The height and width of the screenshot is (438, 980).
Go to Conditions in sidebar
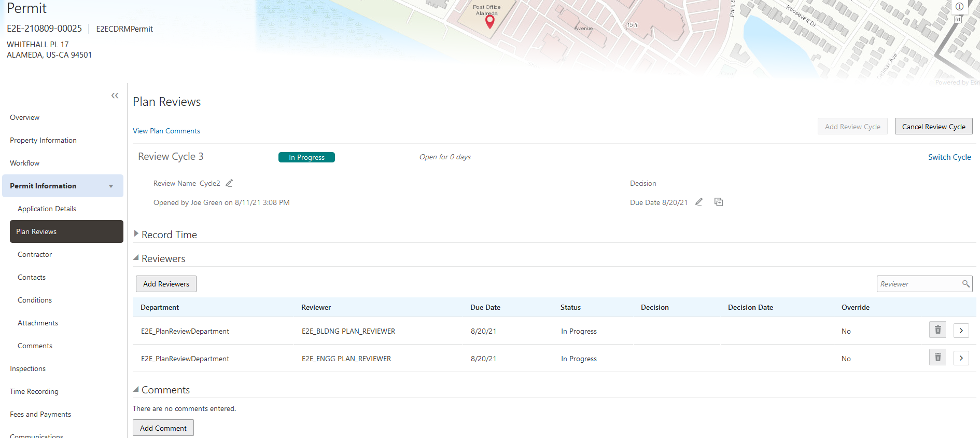click(35, 300)
